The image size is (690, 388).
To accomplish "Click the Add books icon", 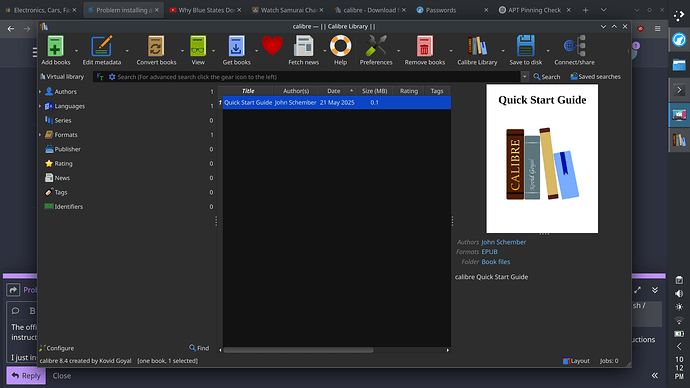I will [x=55, y=46].
